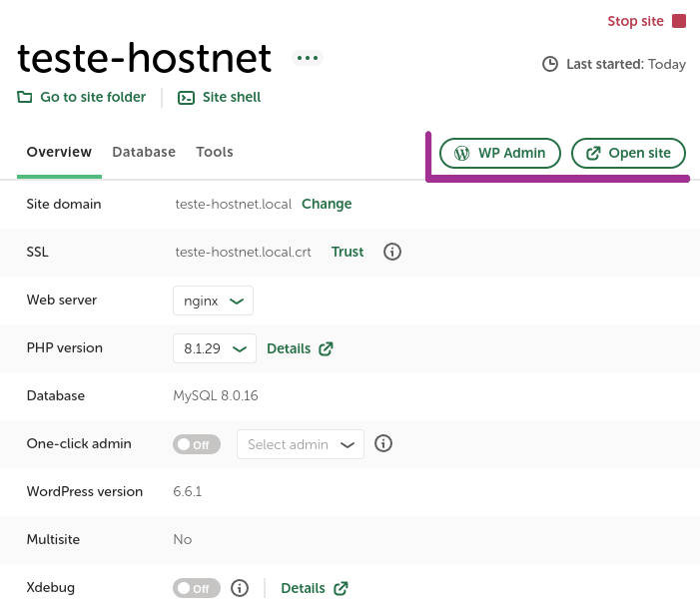Click the WordPress version label
700x612 pixels.
coord(85,491)
